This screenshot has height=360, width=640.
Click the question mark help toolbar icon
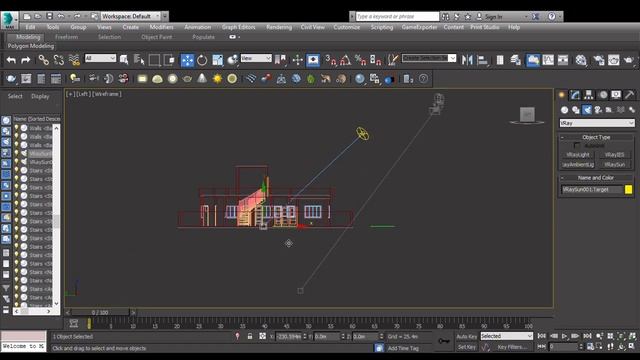tap(423, 78)
